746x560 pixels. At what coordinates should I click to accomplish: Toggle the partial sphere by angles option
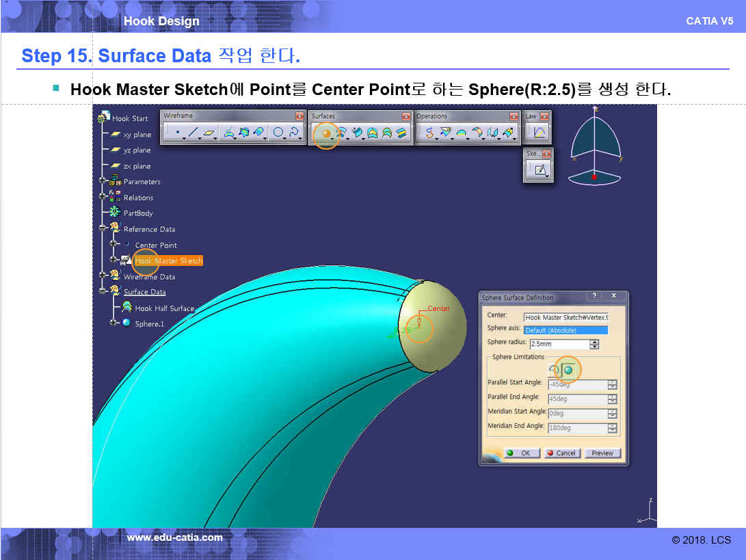pyautogui.click(x=554, y=370)
